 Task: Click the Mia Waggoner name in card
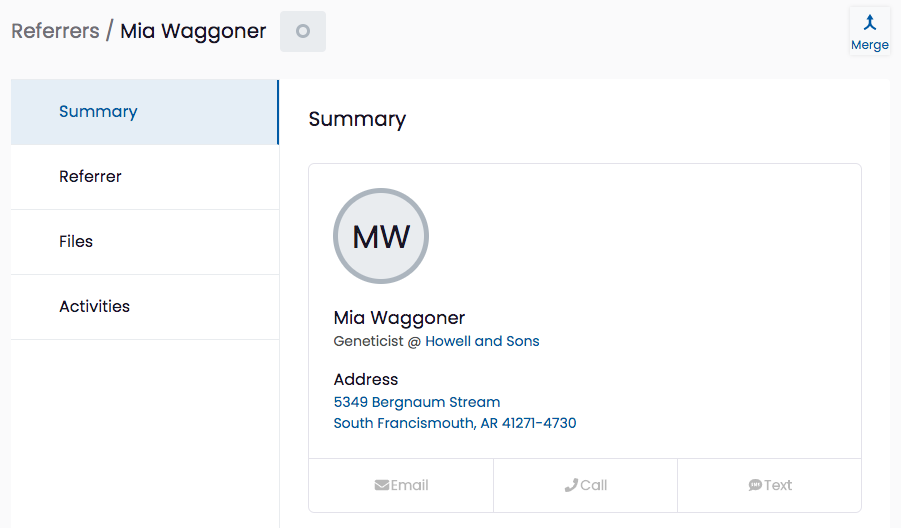pyautogui.click(x=399, y=318)
